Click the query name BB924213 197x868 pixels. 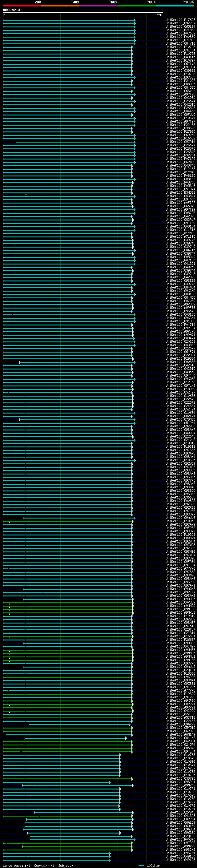(x=11, y=10)
